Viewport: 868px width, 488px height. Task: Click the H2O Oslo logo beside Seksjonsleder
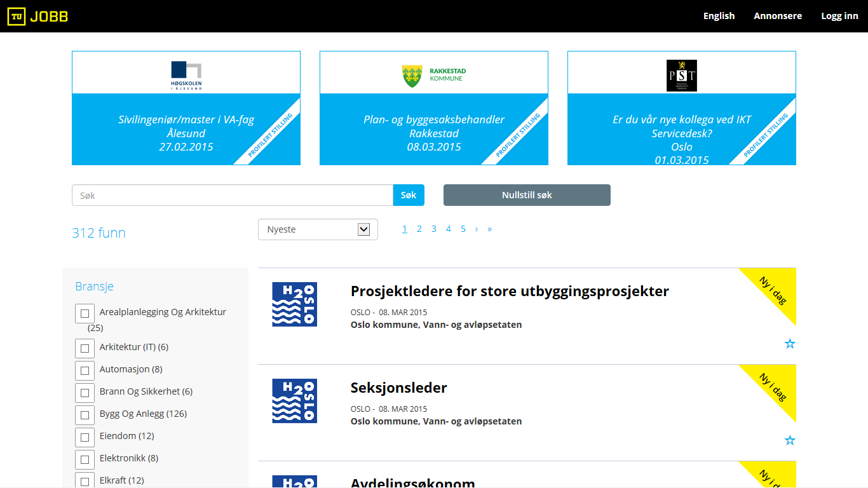[294, 401]
